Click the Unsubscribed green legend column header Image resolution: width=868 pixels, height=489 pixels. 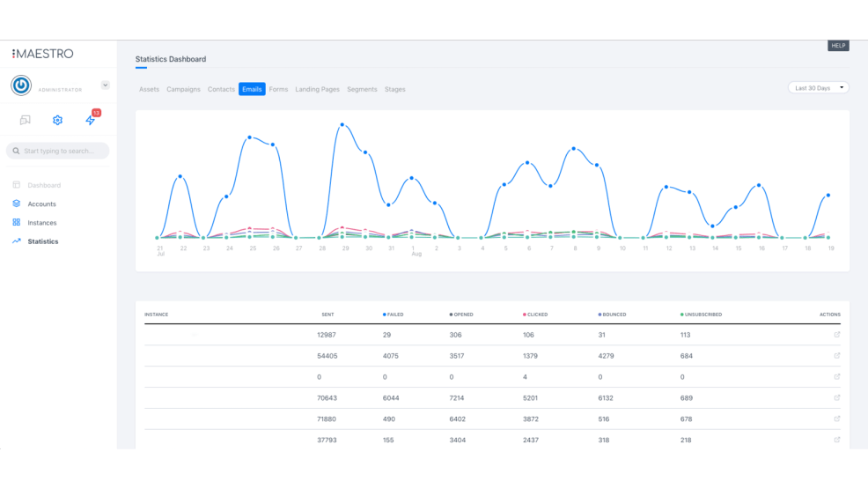[x=701, y=315]
